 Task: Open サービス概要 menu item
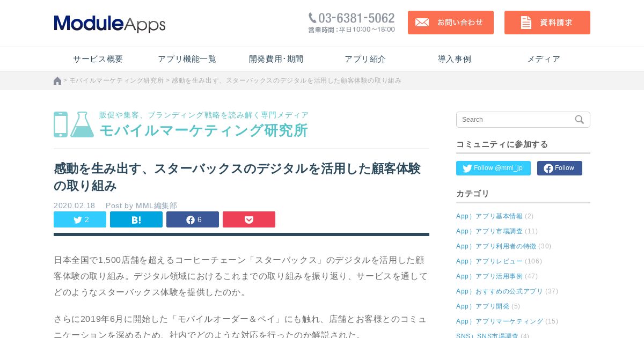[x=98, y=59]
